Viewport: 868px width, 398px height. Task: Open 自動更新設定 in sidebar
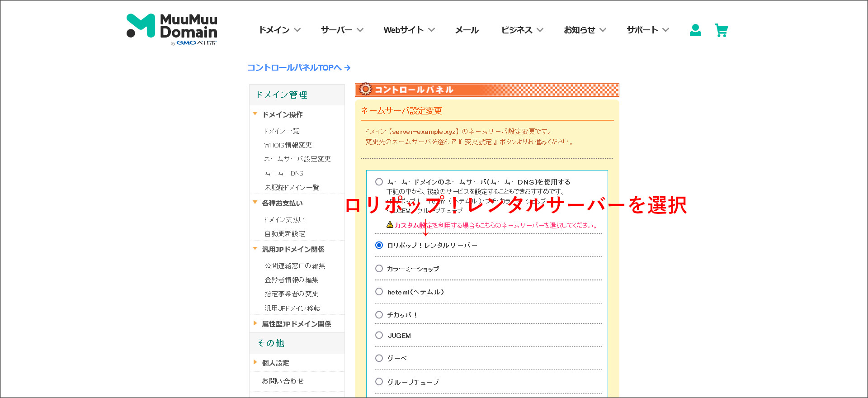click(x=284, y=233)
